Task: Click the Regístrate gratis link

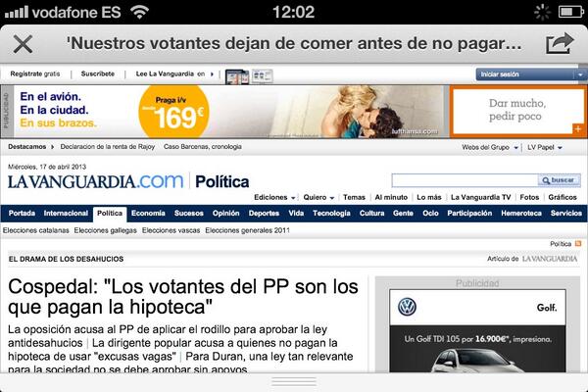Action: tap(35, 73)
